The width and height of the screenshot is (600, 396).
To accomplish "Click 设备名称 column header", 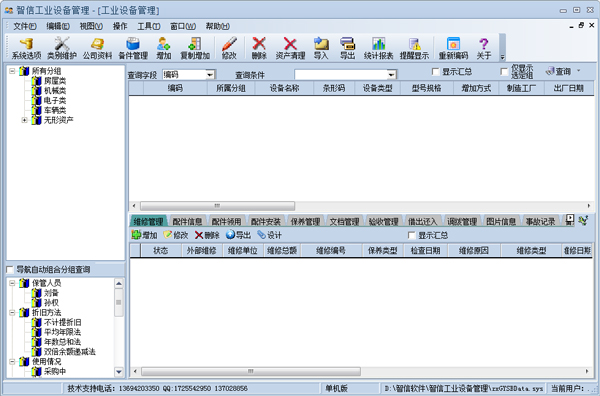I will click(284, 88).
